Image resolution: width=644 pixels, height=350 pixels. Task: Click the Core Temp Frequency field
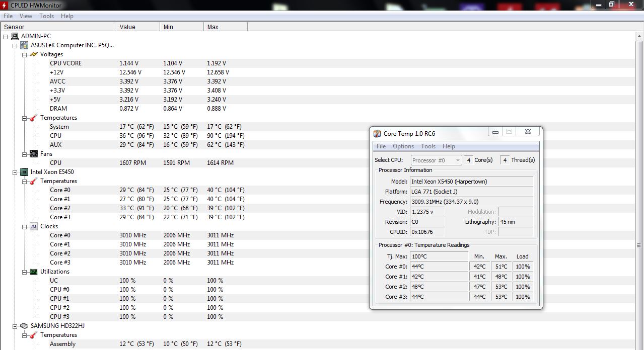pos(471,202)
